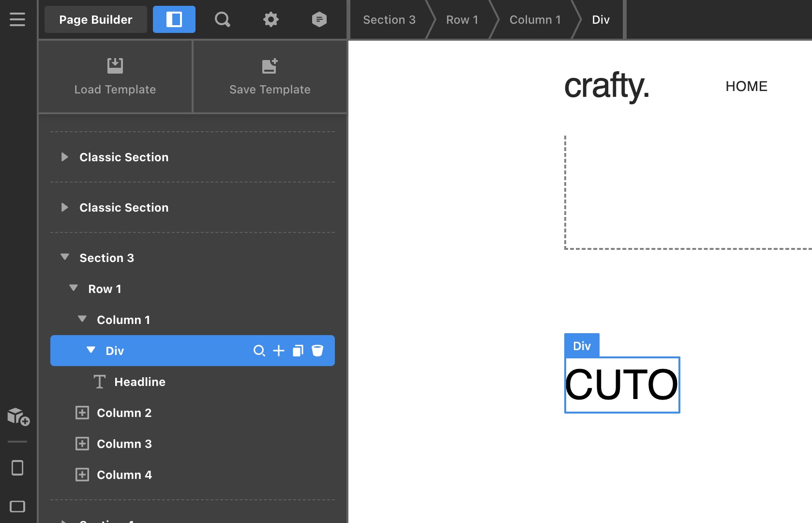Expand Column 2 plus box
The image size is (812, 523).
(x=82, y=413)
